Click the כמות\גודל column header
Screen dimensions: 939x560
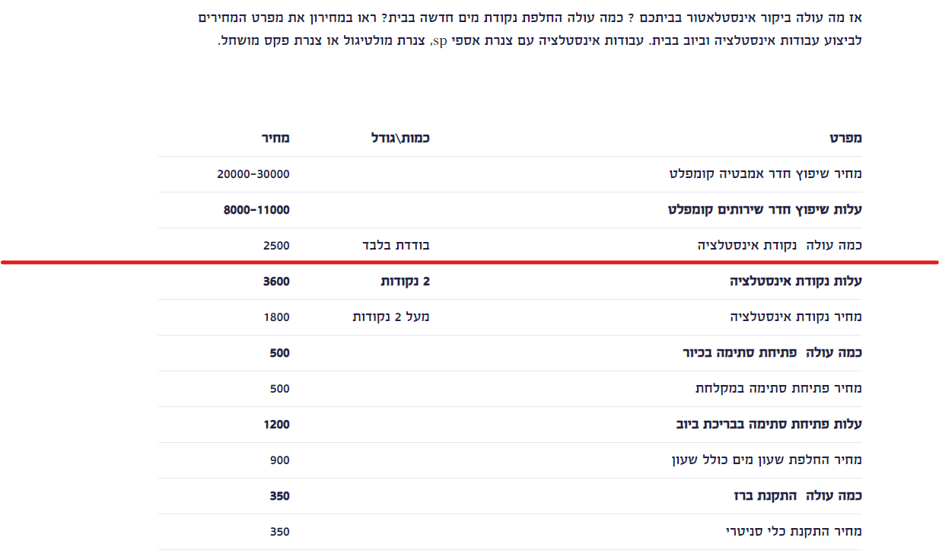click(400, 138)
